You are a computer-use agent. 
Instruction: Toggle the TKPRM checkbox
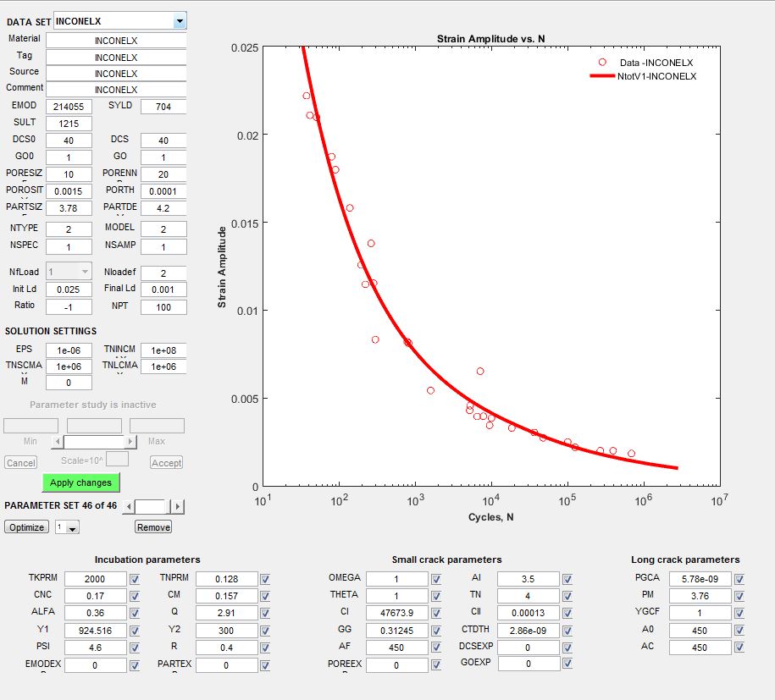134,579
